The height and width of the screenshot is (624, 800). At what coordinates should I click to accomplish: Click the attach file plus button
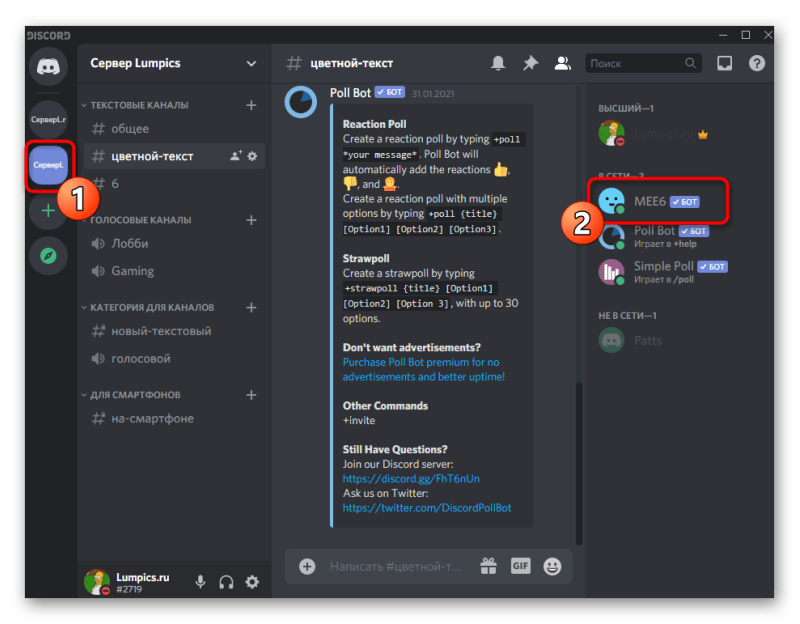point(307,566)
